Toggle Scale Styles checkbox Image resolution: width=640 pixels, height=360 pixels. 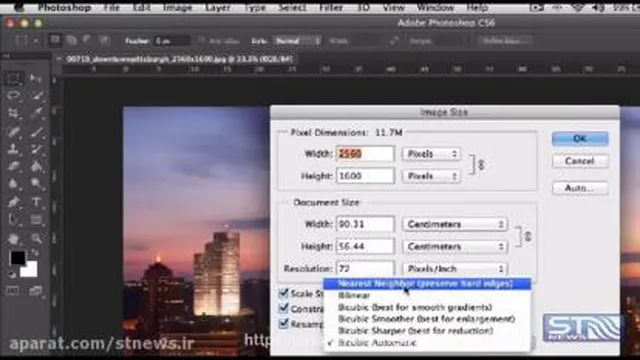pos(283,293)
